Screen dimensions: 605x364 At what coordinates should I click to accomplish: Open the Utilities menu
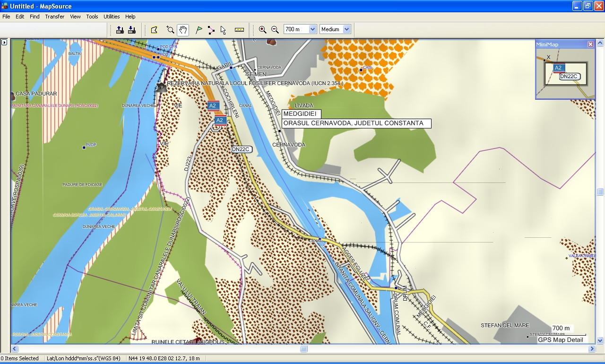tap(112, 17)
